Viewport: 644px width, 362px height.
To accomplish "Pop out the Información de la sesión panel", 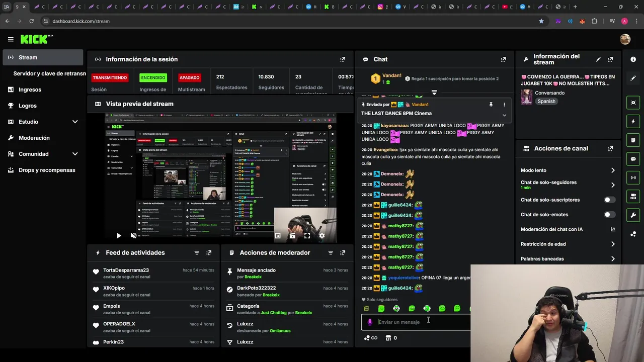I will 343,59.
